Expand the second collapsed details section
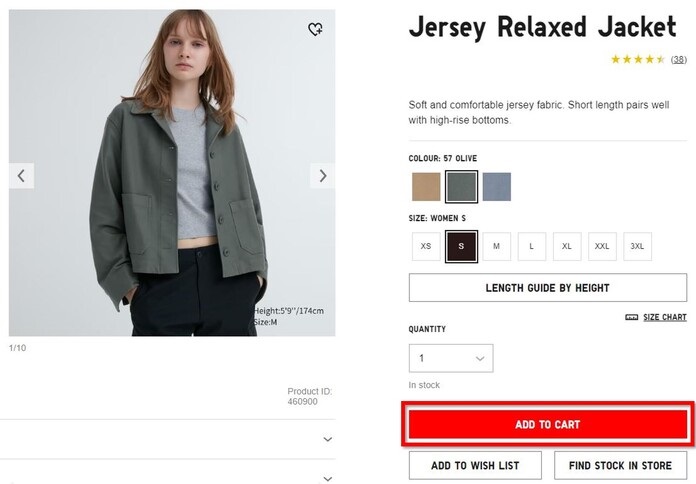 (x=328, y=477)
